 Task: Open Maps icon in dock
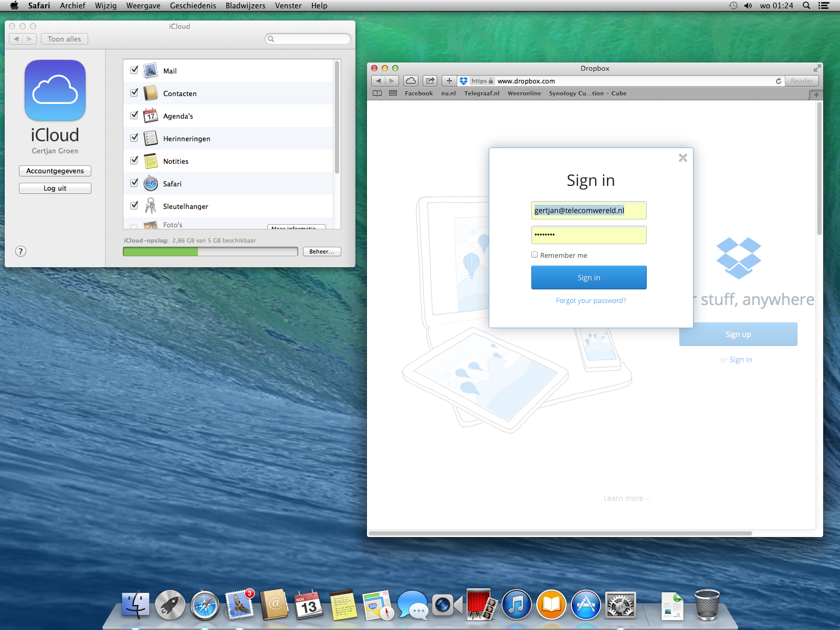pyautogui.click(x=378, y=605)
